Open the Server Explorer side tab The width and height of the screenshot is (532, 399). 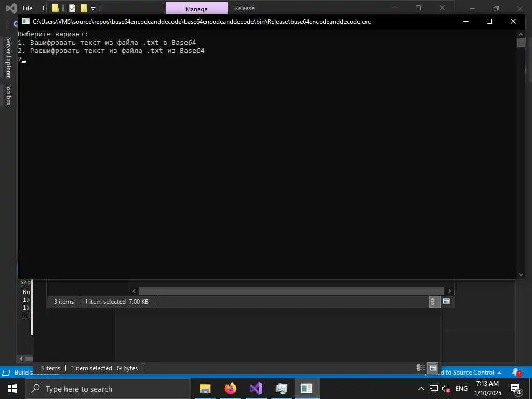[x=8, y=57]
